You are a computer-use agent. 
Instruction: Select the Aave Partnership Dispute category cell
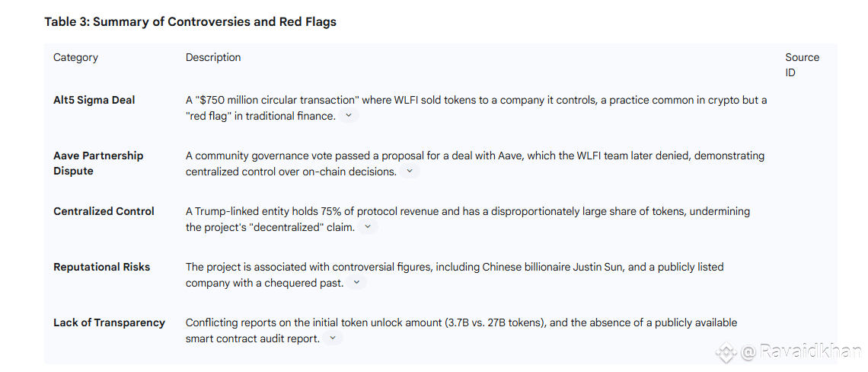pyautogui.click(x=98, y=164)
